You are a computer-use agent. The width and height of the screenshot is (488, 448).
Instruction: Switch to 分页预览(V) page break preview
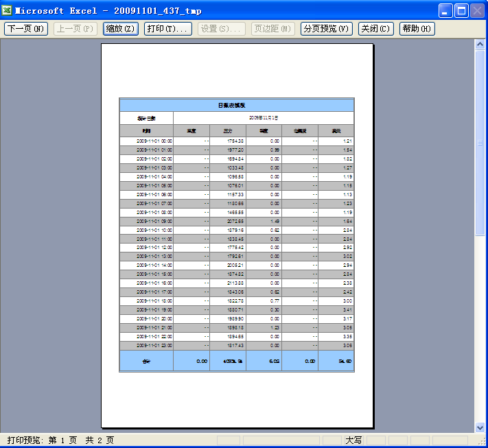tap(327, 29)
